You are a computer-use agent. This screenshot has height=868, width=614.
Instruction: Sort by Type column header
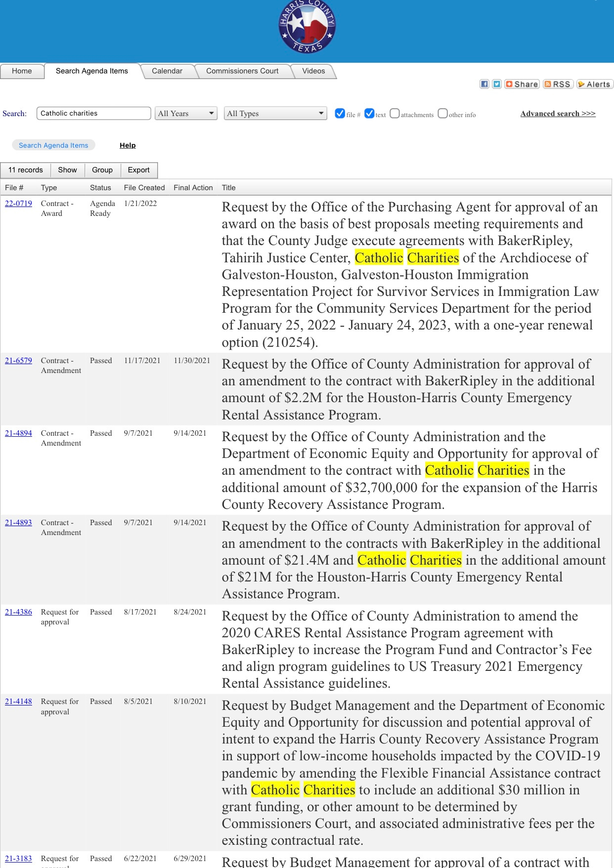(49, 188)
